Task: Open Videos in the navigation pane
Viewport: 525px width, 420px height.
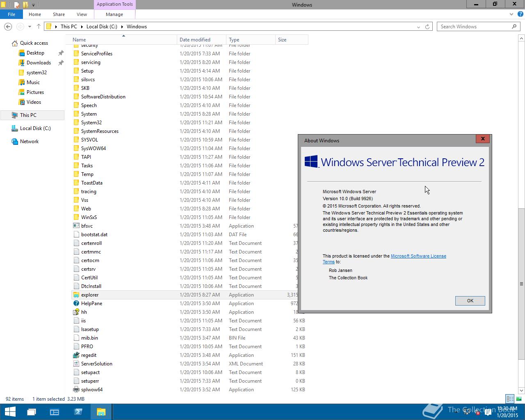Action: 34,102
